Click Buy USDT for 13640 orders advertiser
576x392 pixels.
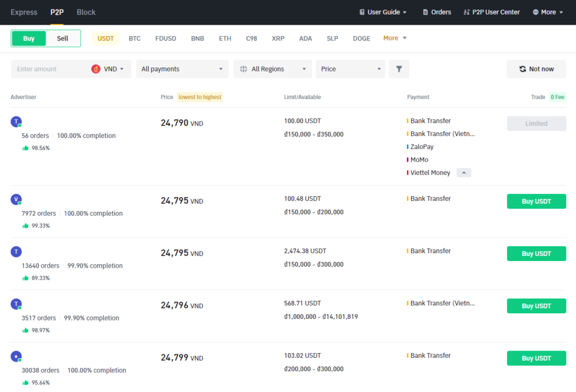[x=536, y=254]
